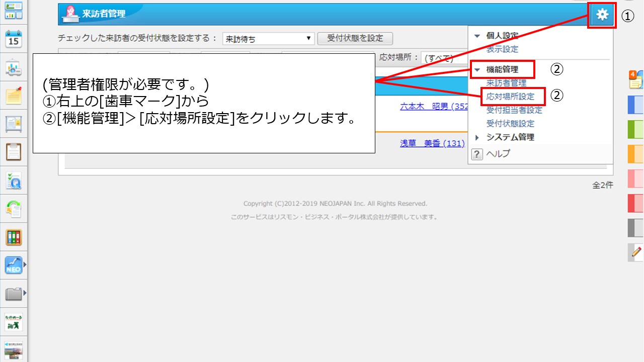
Task: Open the gray folder sidebar icon
Action: (13, 293)
